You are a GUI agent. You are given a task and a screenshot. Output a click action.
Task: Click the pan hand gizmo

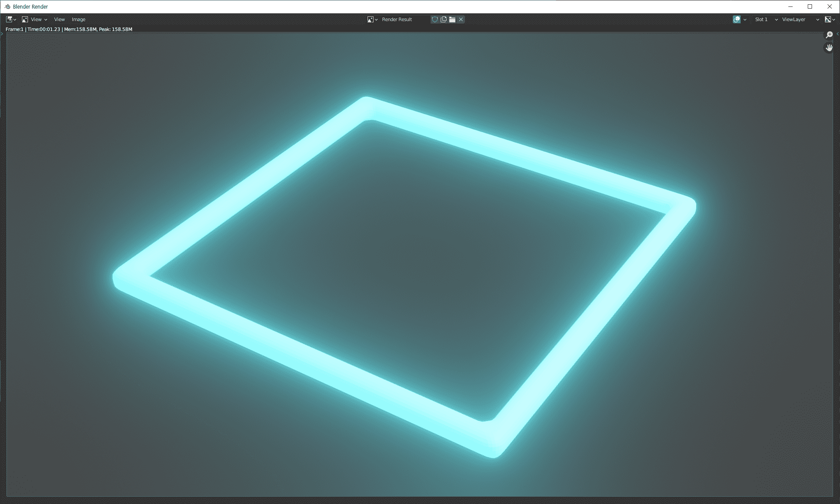(x=829, y=48)
